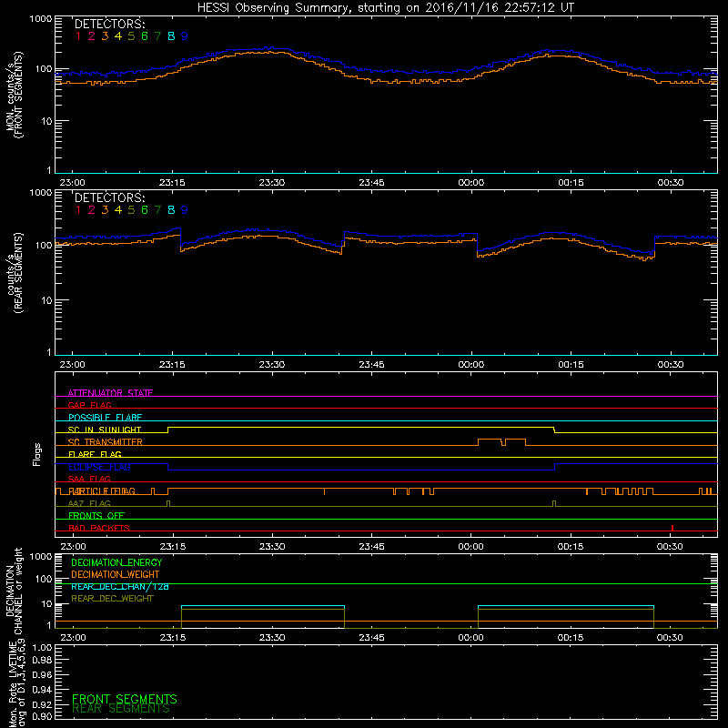Click 00:00 tick label under front segments plot
This screenshot has width=728, height=728.
(470, 183)
